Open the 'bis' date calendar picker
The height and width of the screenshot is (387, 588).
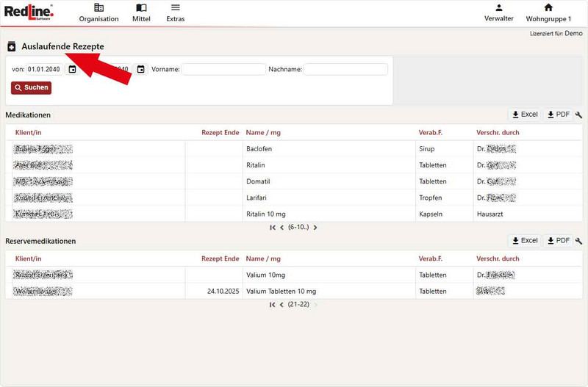141,69
